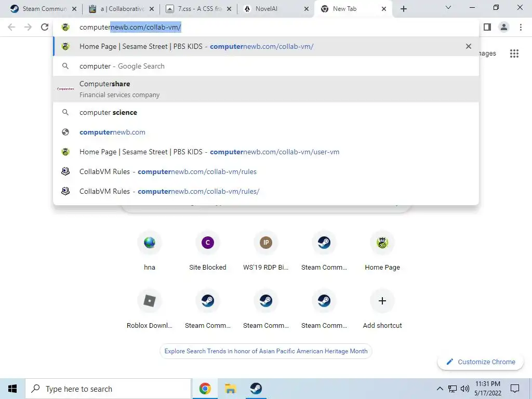Click the Add shortcut button

(382, 309)
